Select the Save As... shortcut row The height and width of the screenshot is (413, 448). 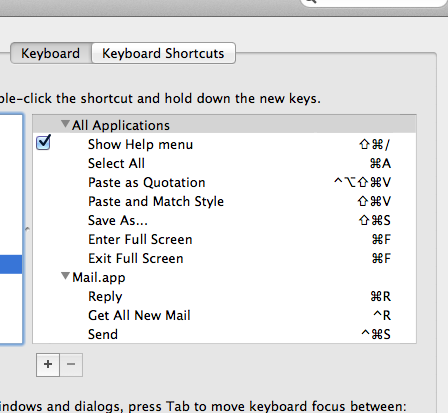[224, 221]
